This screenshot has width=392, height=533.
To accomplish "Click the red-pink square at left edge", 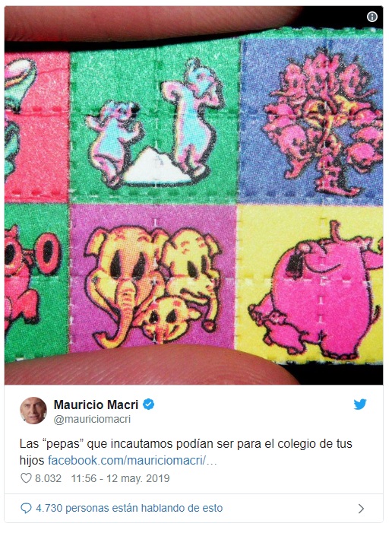I will click(x=36, y=128).
